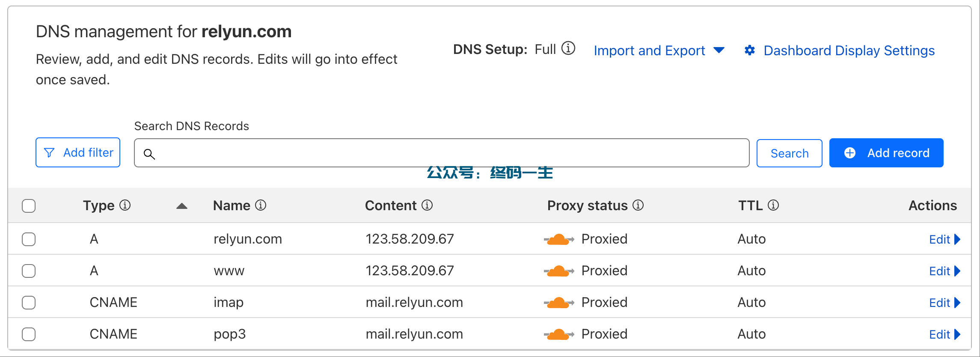Select the checkbox for pop3 CNAME record

(29, 334)
